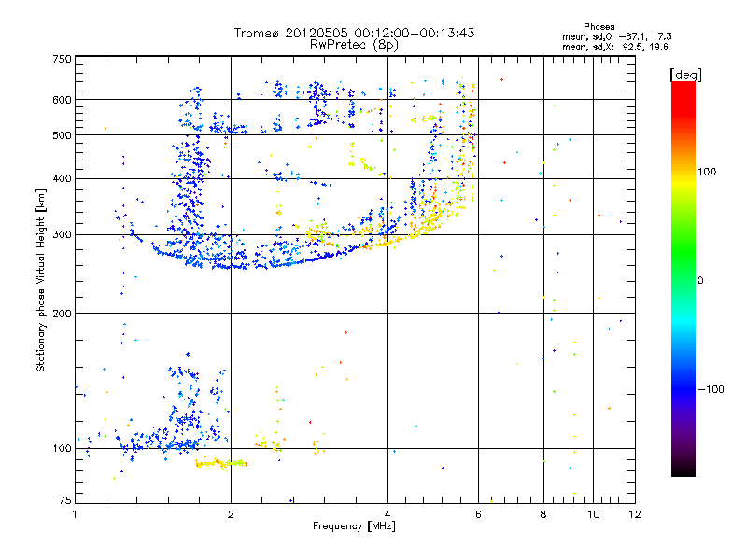The image size is (747, 560).
Task: Click the x-axis '10' tick label
Action: point(594,514)
